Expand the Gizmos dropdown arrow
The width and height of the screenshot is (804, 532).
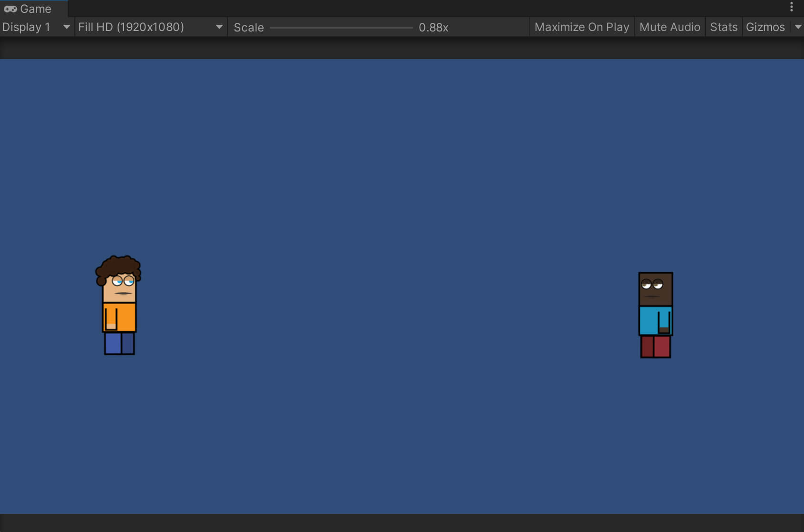pyautogui.click(x=798, y=27)
